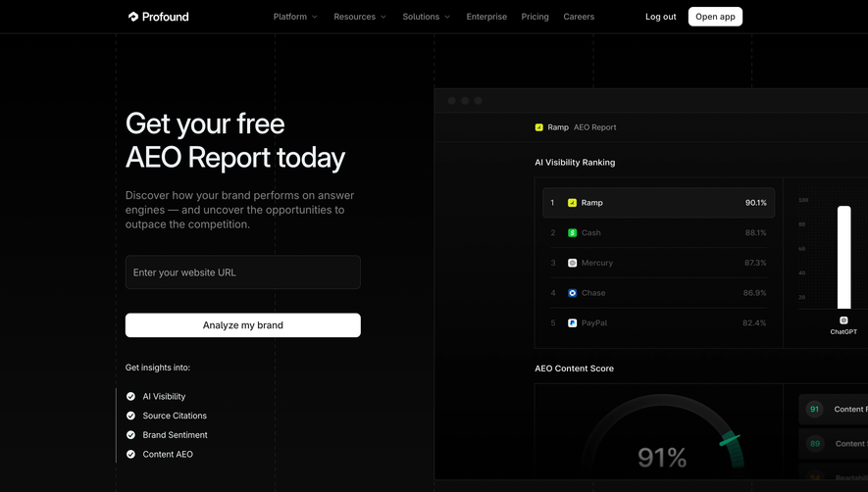The height and width of the screenshot is (492, 868).
Task: Click the 'AEO Report' header text
Action: [x=594, y=127]
